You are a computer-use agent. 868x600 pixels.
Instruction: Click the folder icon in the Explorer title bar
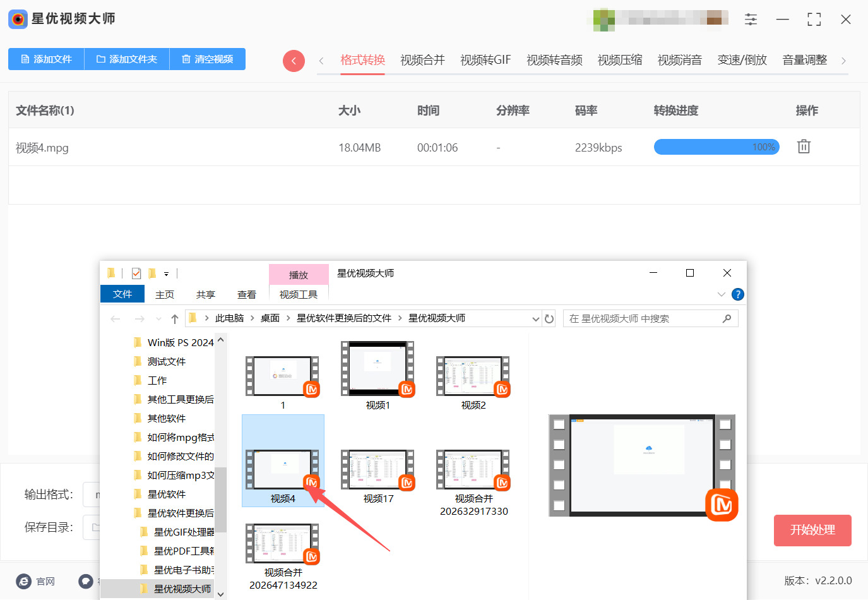(x=111, y=273)
